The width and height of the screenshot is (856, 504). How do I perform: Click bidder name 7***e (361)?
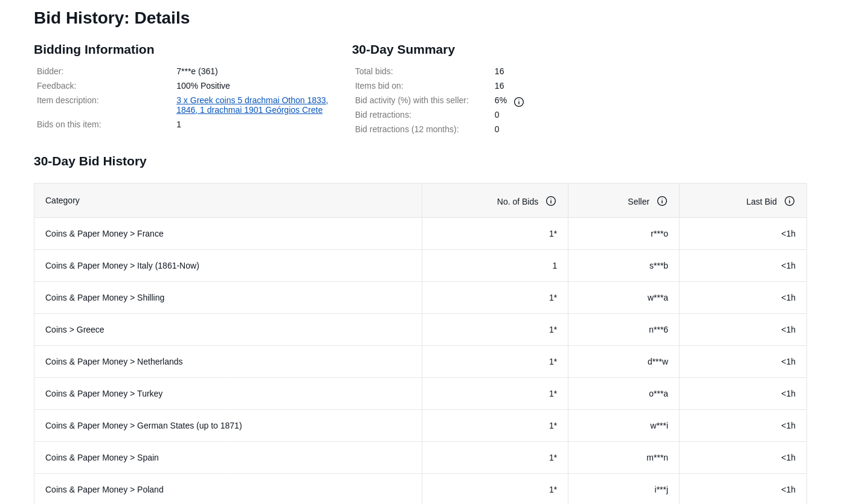[197, 71]
